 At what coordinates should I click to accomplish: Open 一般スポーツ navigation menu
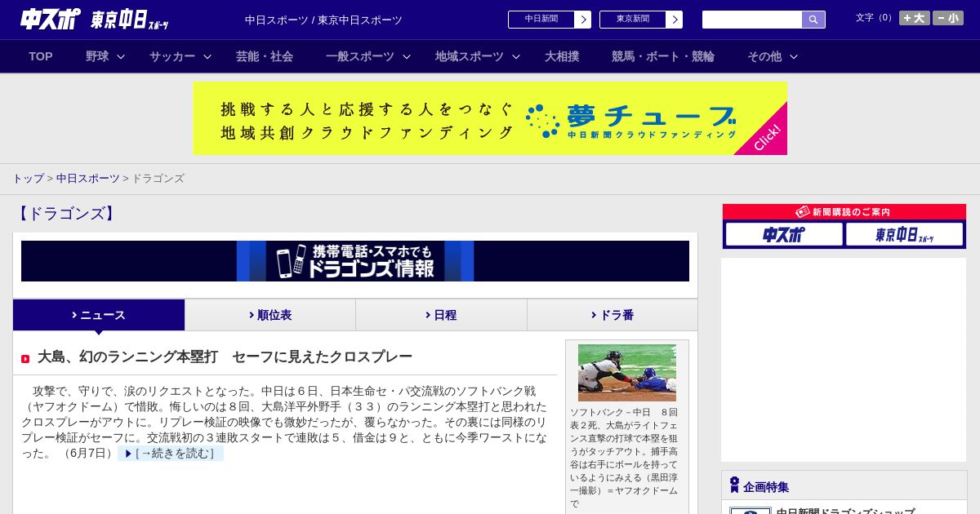(x=360, y=56)
